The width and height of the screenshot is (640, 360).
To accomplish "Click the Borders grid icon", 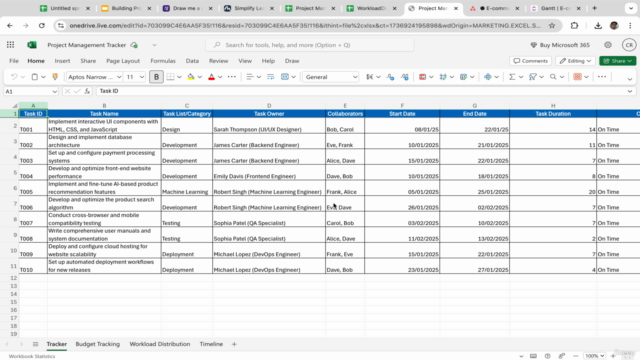I will pyautogui.click(x=171, y=77).
